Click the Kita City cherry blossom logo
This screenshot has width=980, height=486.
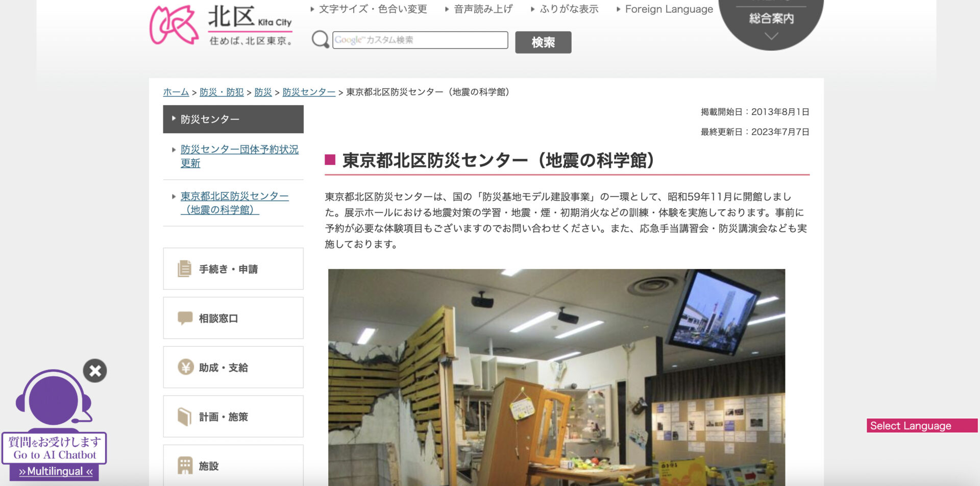[174, 25]
